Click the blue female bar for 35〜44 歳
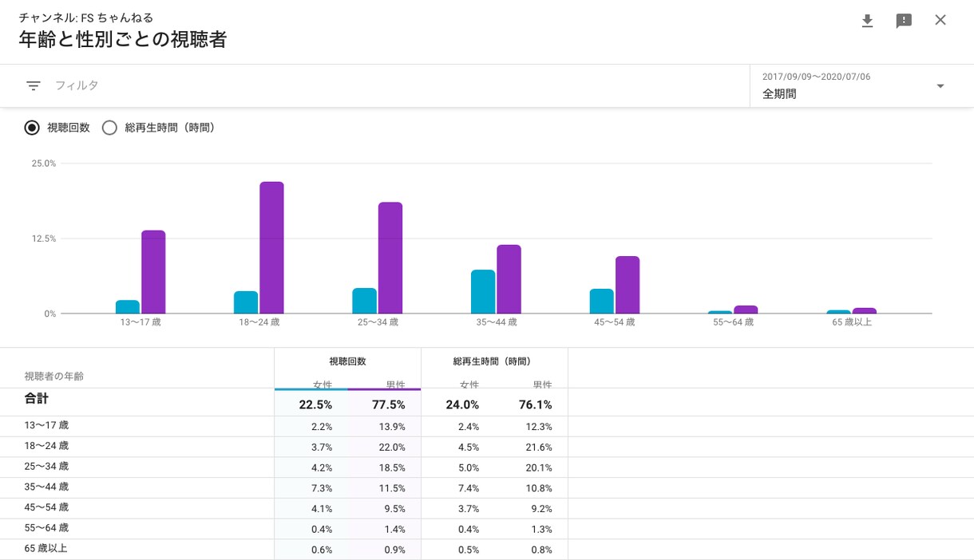Screen dimensions: 974x560 click(483, 292)
